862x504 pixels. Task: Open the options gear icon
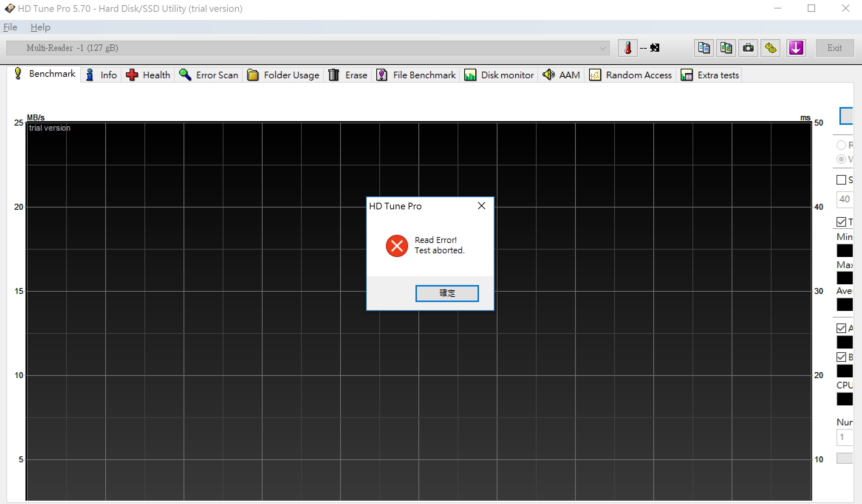[770, 48]
